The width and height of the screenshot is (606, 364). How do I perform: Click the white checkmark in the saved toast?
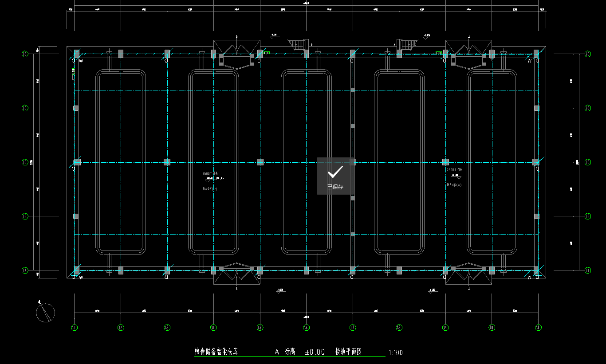pyautogui.click(x=335, y=172)
